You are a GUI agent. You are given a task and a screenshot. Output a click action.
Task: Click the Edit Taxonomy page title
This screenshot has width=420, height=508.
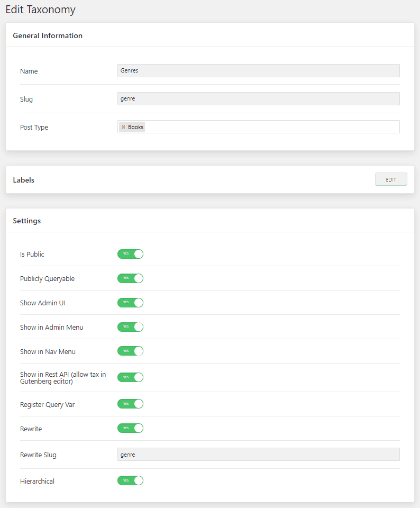point(40,10)
